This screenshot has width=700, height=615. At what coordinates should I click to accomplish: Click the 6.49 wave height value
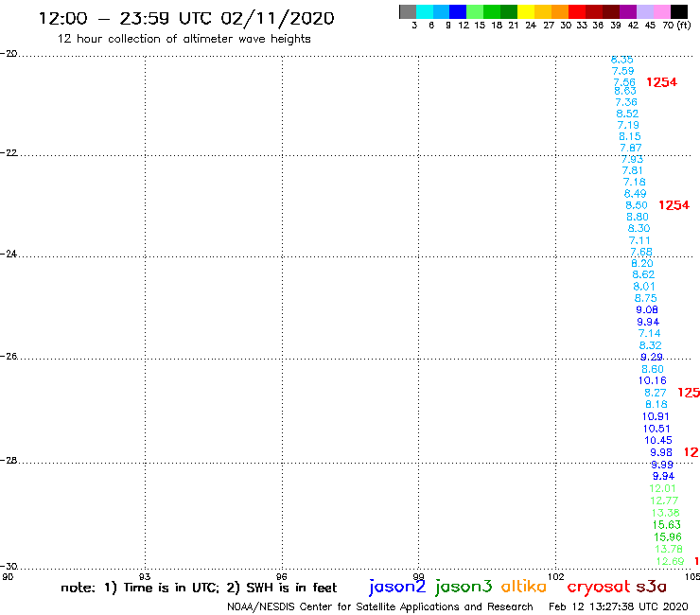coord(635,194)
